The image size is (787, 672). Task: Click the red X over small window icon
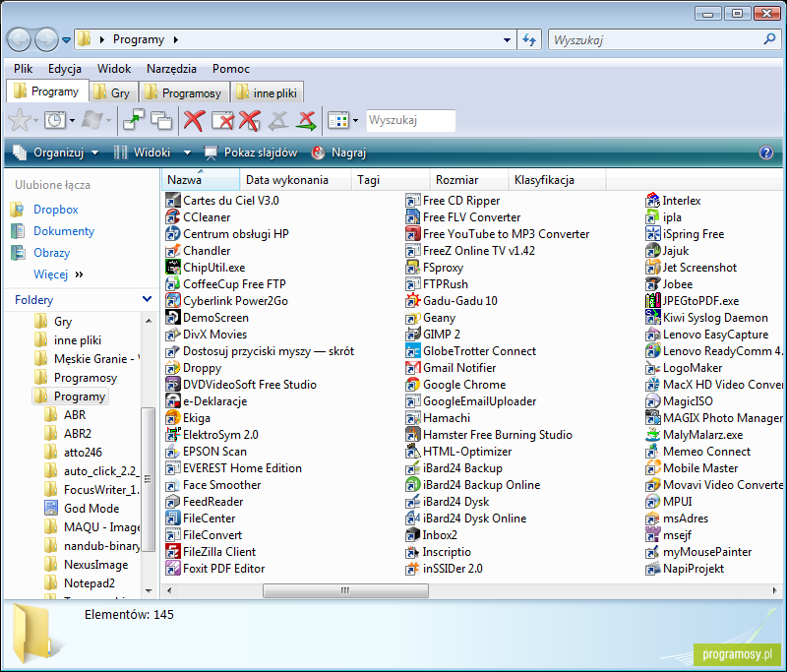pos(250,120)
